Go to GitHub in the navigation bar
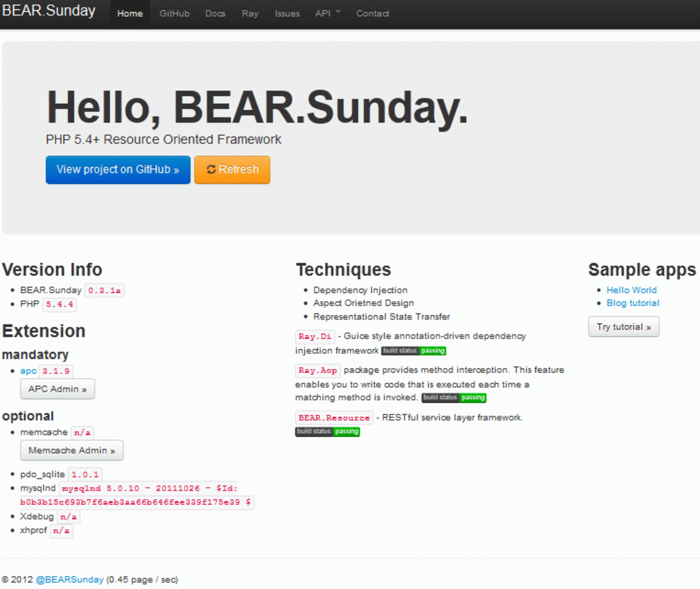700x589 pixels. click(x=174, y=13)
